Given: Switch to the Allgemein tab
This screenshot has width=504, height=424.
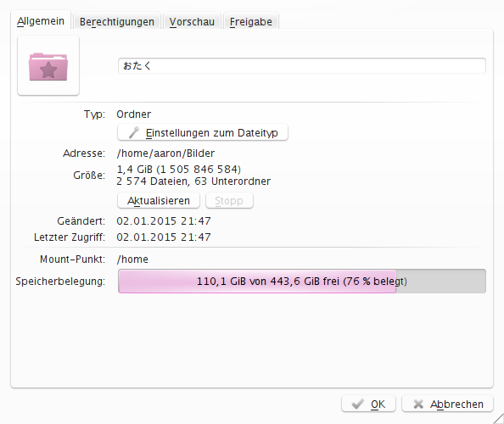Looking at the screenshot, I should 41,21.
